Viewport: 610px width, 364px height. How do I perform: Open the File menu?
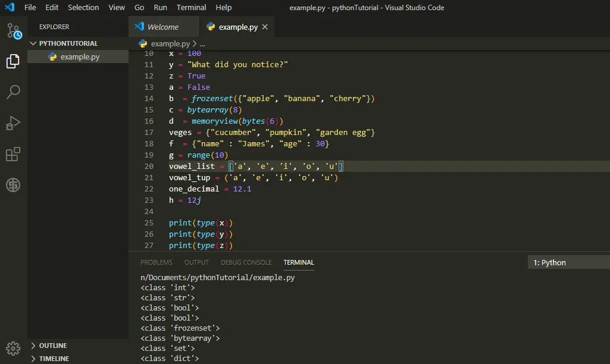point(30,7)
